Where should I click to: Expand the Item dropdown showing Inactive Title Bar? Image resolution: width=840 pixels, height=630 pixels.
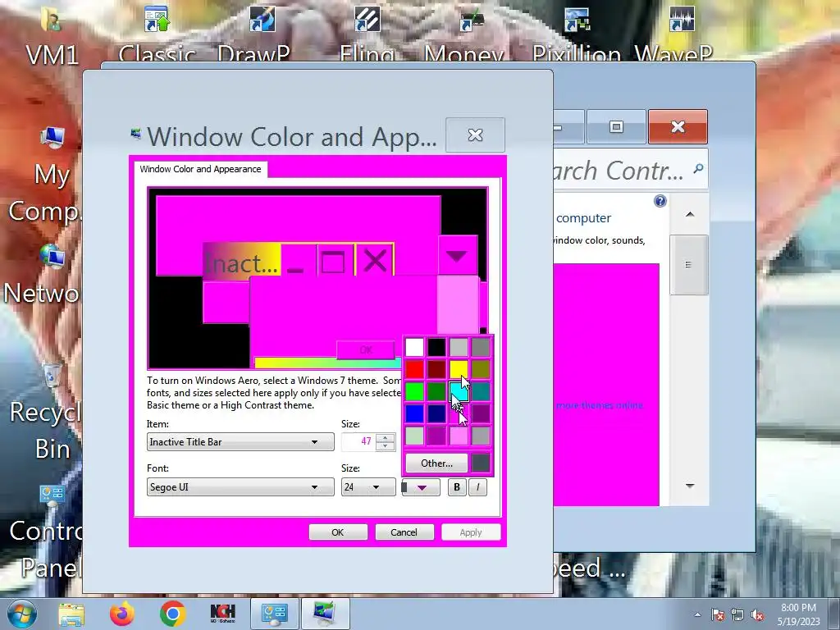[x=240, y=442]
